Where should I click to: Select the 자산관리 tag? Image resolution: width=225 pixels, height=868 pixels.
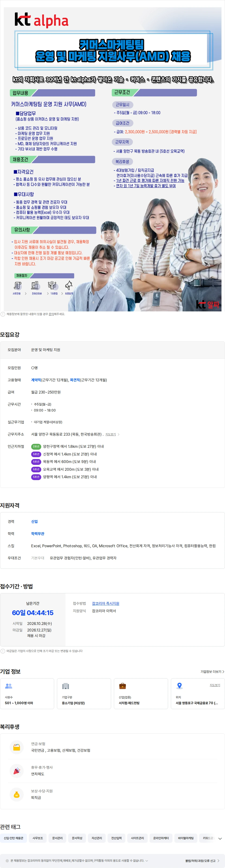[x=97, y=838]
